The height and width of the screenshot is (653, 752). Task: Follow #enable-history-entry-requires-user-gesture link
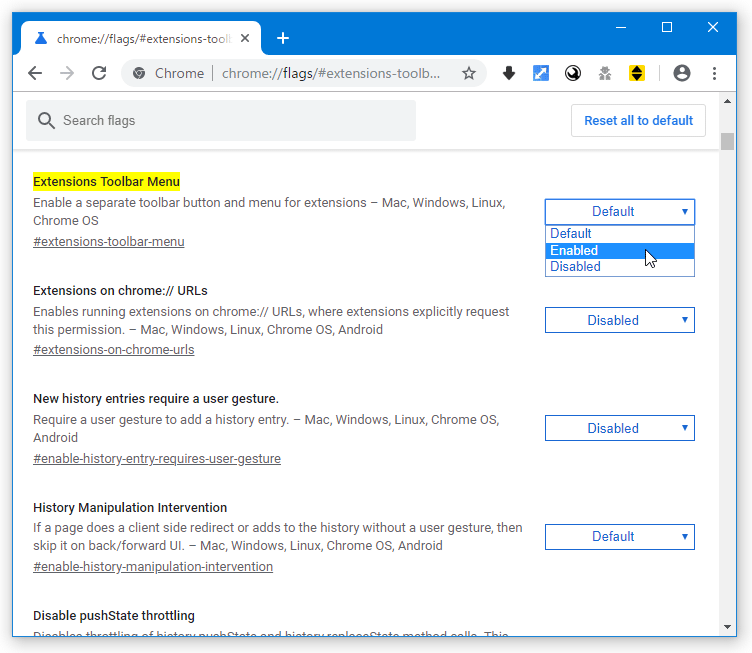157,459
